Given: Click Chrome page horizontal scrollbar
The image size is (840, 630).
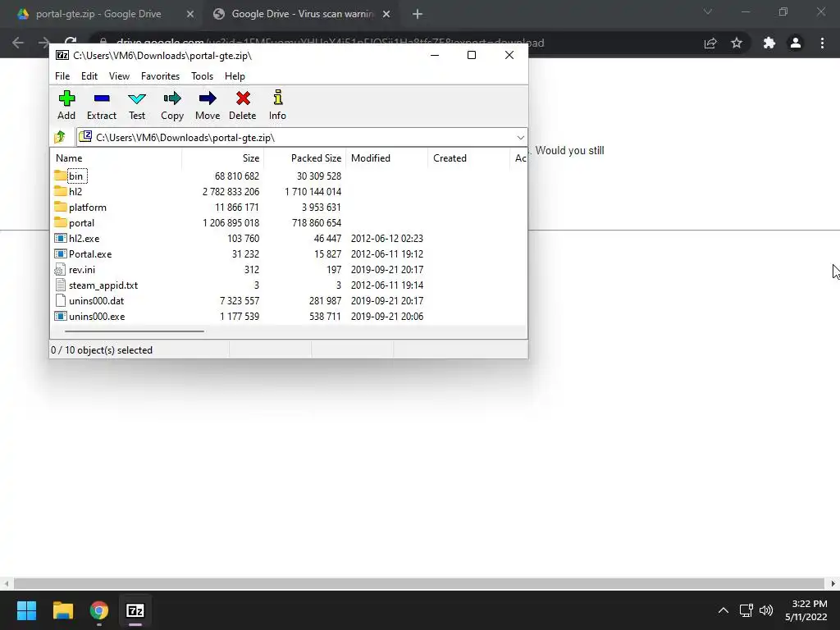Looking at the screenshot, I should click(419, 583).
